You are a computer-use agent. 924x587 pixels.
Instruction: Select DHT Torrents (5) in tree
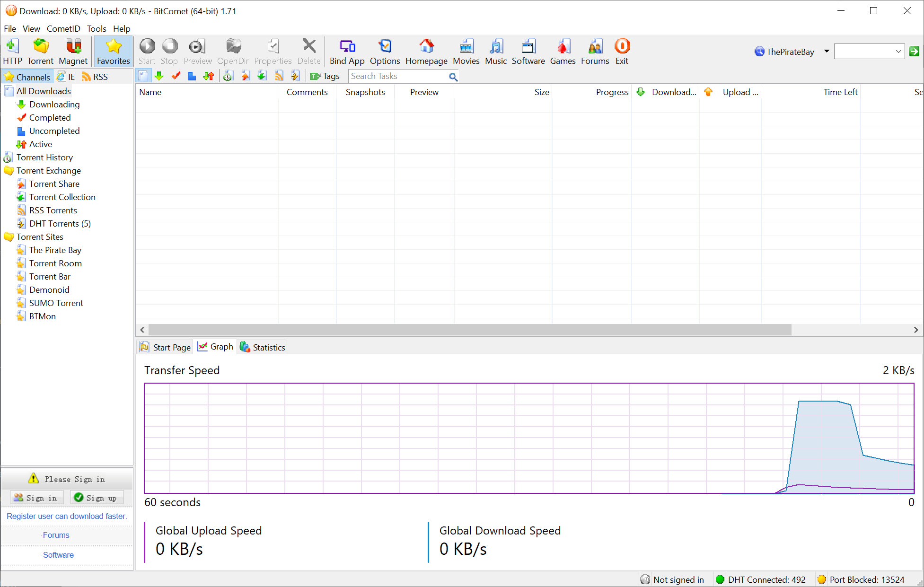[60, 224]
